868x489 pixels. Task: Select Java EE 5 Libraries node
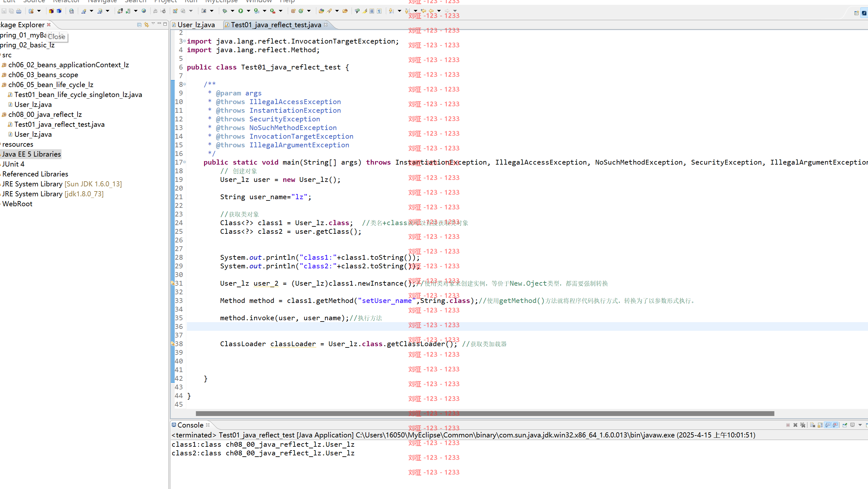point(31,154)
